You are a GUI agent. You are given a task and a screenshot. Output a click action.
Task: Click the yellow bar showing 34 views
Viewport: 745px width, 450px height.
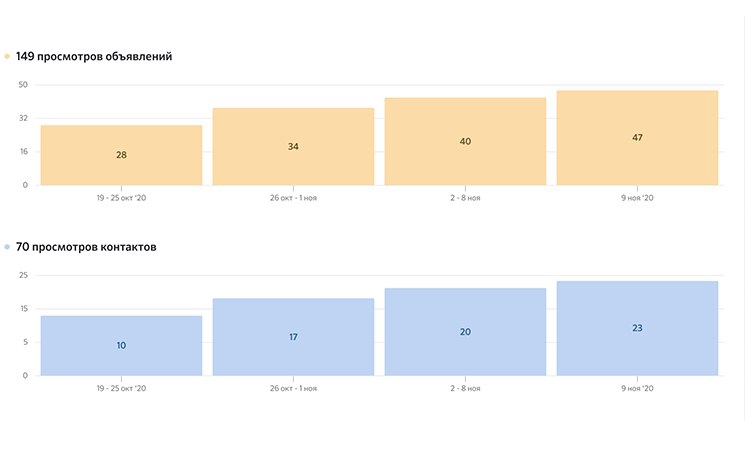pos(293,147)
